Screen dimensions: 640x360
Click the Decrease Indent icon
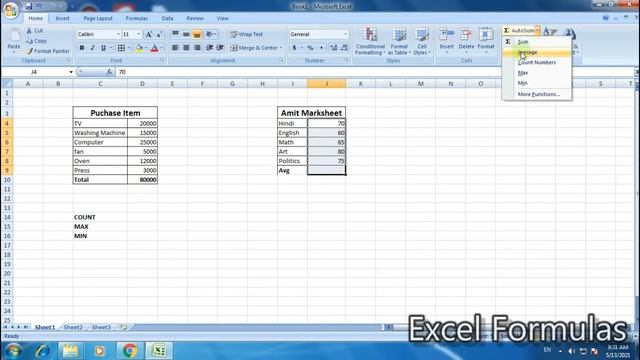209,48
